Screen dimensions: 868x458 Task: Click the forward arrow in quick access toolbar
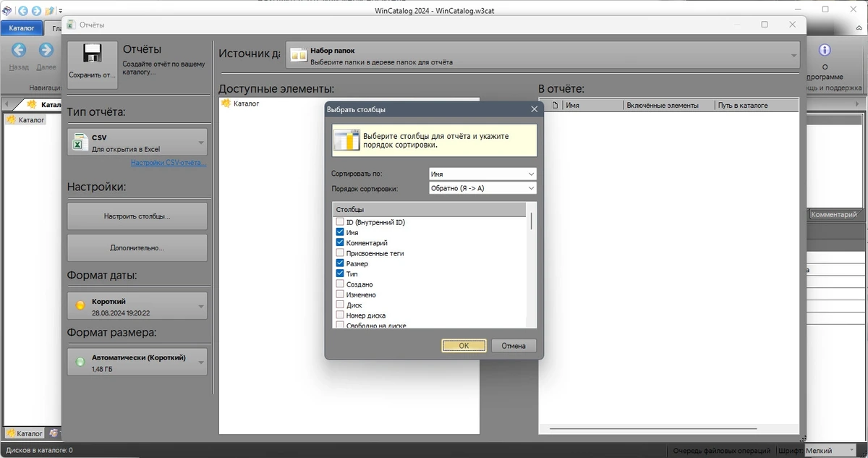pos(35,10)
